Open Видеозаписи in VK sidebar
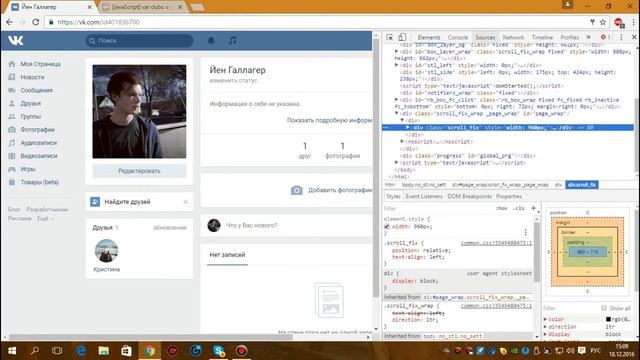Image resolution: width=640 pixels, height=360 pixels. tap(39, 156)
